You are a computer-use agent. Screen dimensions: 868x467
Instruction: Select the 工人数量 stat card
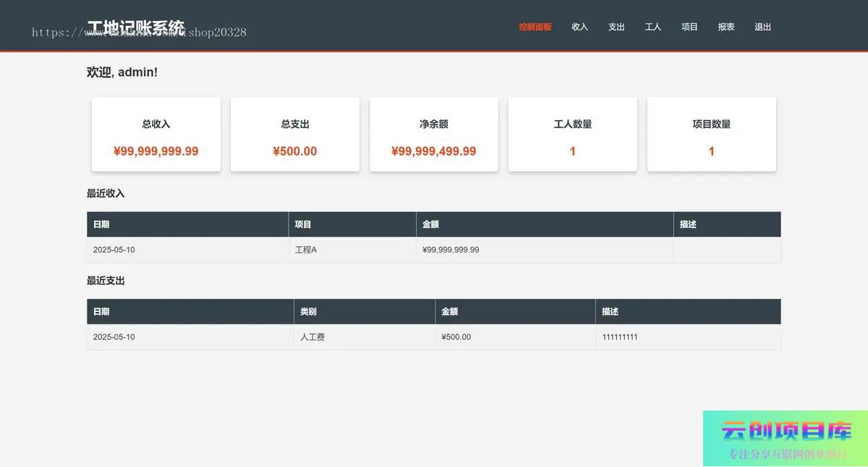point(573,135)
